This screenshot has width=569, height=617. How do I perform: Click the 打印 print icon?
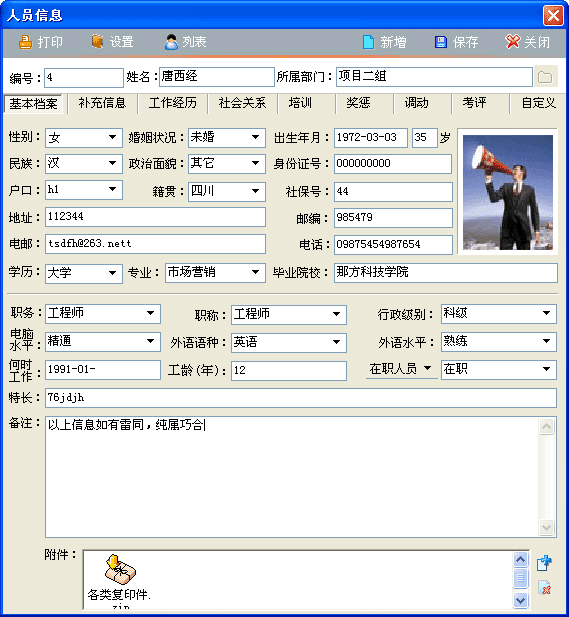click(x=25, y=42)
